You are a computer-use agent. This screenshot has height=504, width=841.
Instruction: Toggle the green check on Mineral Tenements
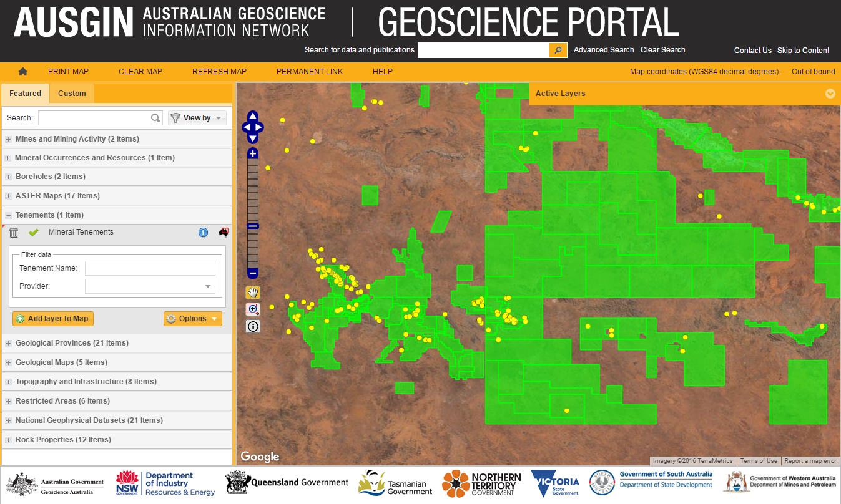(x=34, y=233)
